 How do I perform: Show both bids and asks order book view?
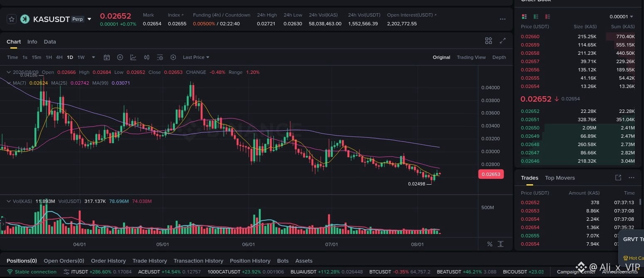coord(524,17)
